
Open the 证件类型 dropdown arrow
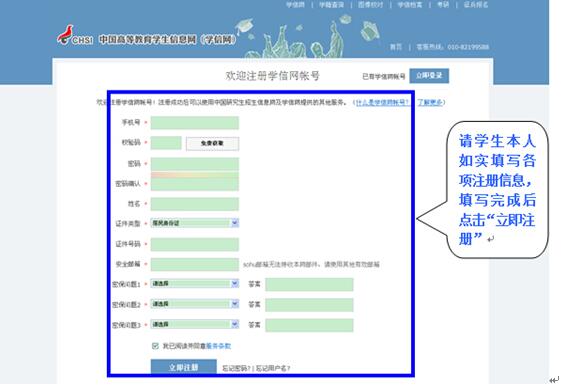click(235, 223)
